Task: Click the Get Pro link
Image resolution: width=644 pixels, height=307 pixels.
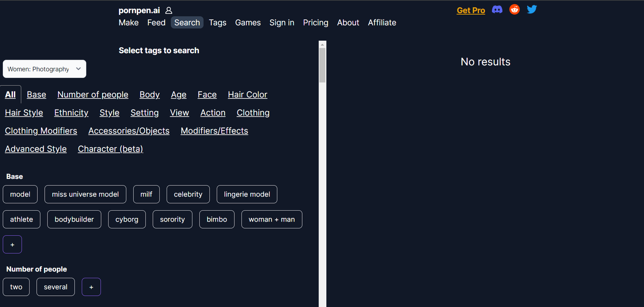Action: (x=471, y=10)
